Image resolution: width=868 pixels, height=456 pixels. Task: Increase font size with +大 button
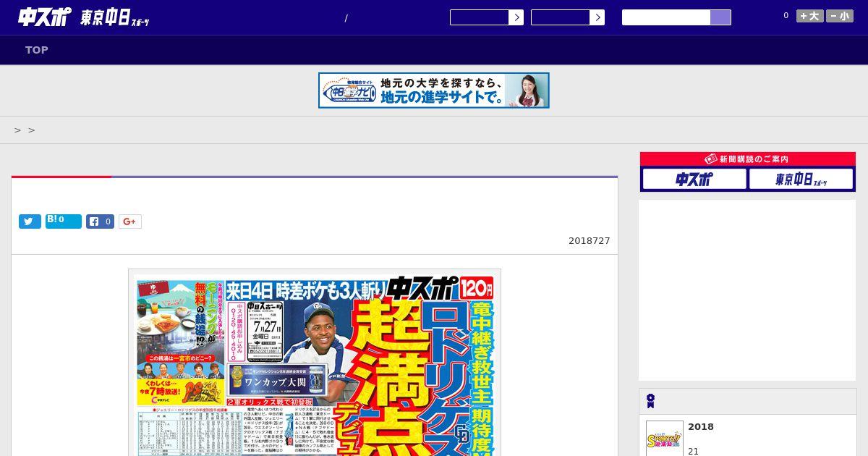810,16
